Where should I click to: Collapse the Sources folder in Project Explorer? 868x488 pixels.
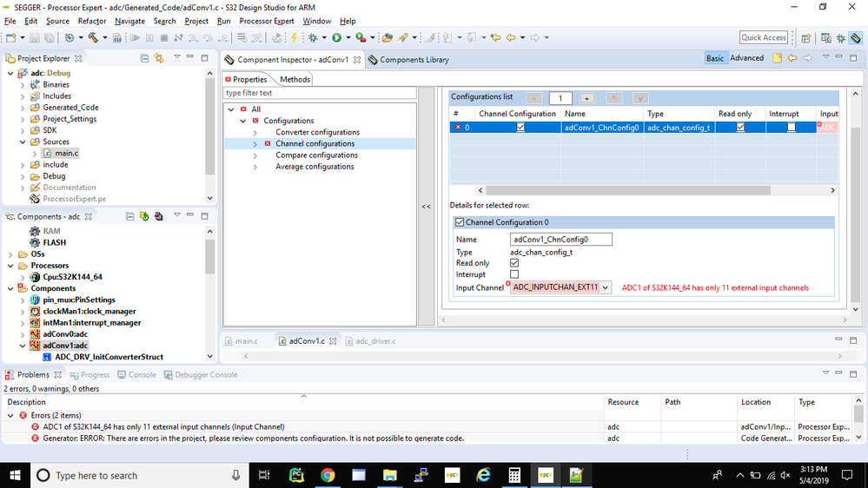pyautogui.click(x=23, y=142)
